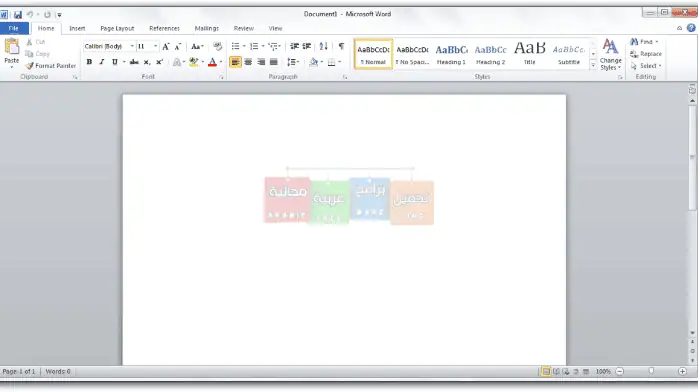698x392 pixels.
Task: Click the Cut scissors icon
Action: tap(29, 42)
